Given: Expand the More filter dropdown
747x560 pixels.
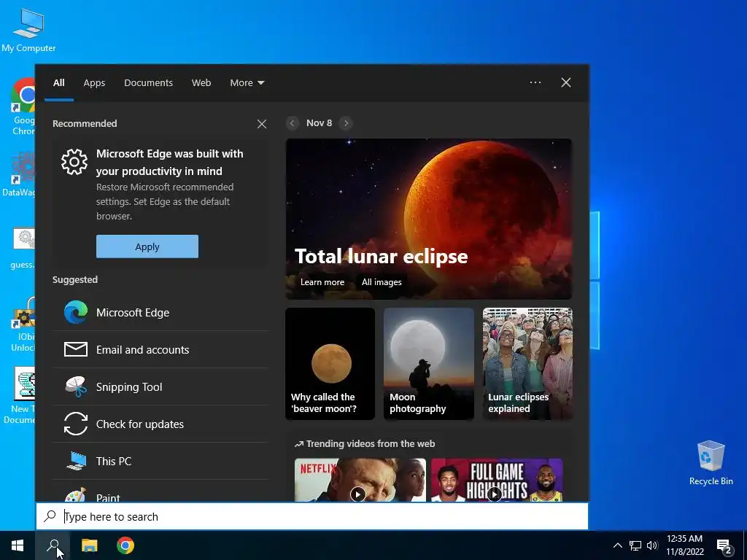Looking at the screenshot, I should click(247, 82).
